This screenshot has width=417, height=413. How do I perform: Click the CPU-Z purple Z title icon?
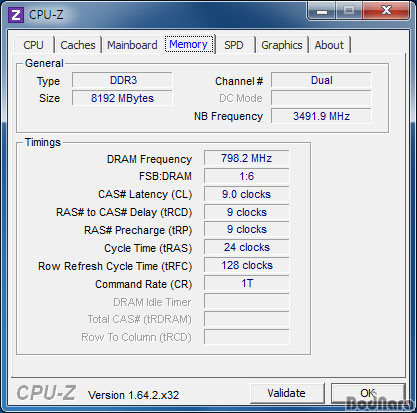point(16,15)
